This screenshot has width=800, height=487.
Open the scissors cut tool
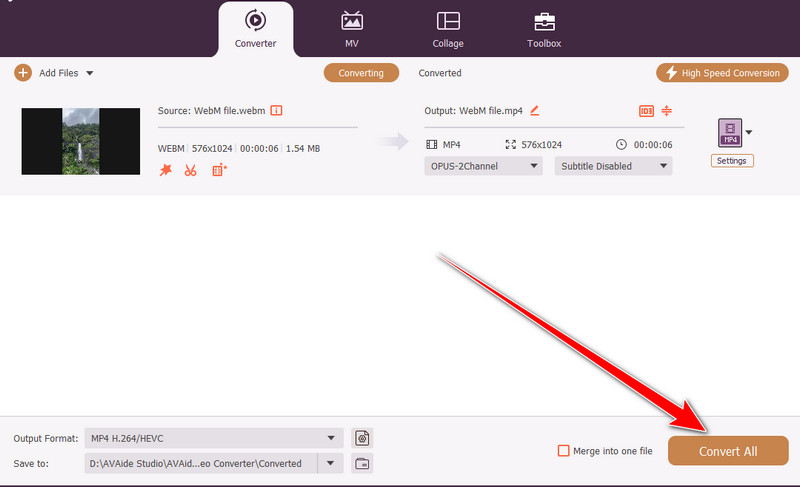pos(190,170)
